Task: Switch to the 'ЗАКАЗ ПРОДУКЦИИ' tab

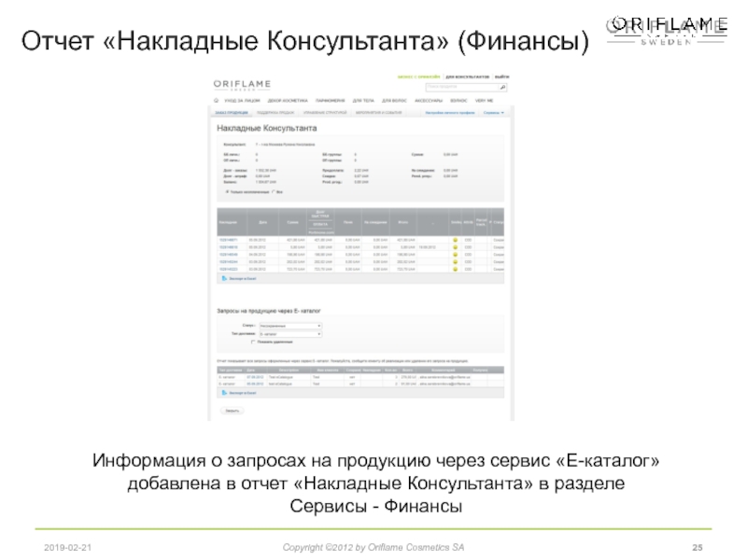Action: pos(232,113)
